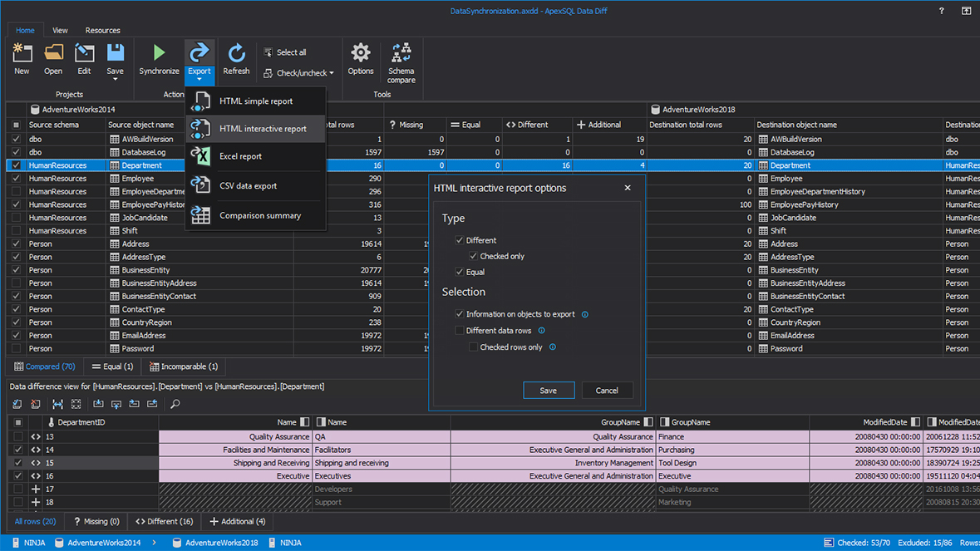This screenshot has height=551, width=980.
Task: Click Save in the report options dialog
Action: [548, 391]
